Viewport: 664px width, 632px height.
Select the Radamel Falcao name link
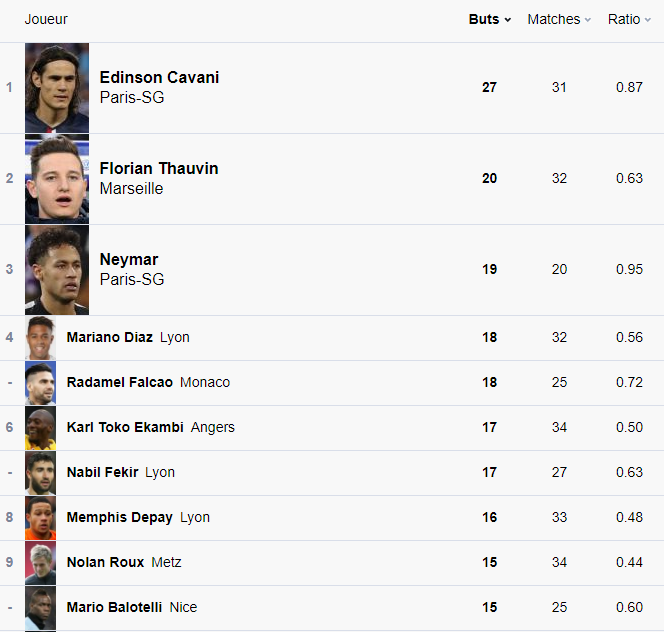click(x=119, y=383)
